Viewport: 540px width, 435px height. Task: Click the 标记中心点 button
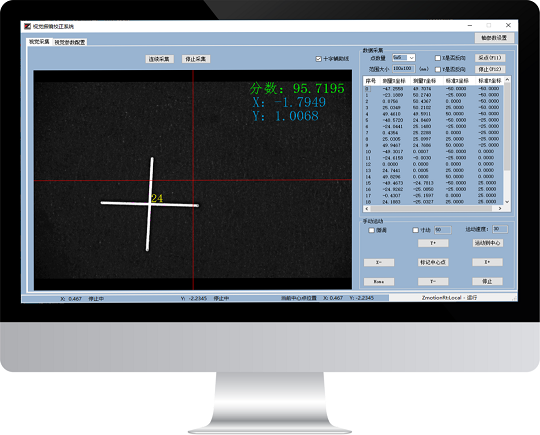point(433,262)
